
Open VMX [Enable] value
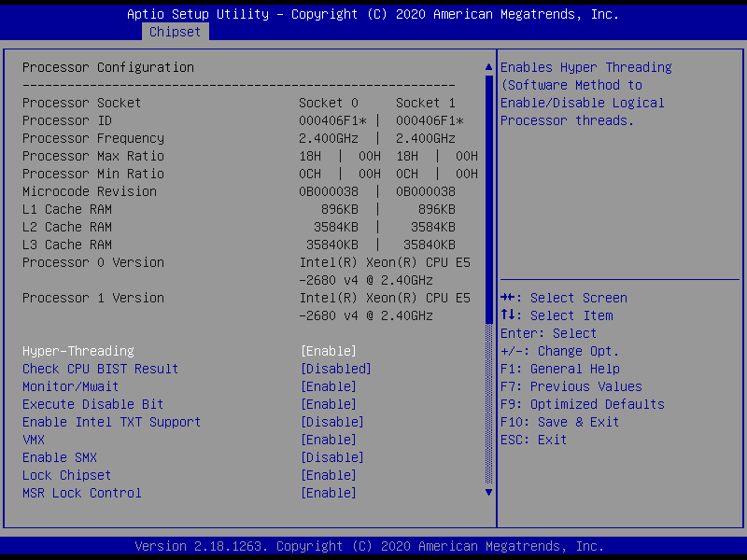pyautogui.click(x=329, y=440)
